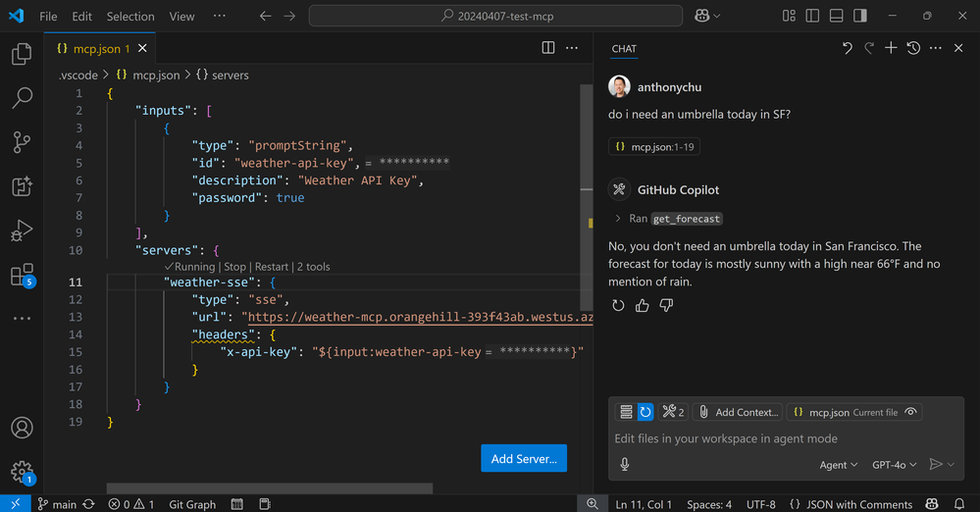Open Accounts icon in activity bar
This screenshot has width=980, height=512.
click(x=22, y=428)
